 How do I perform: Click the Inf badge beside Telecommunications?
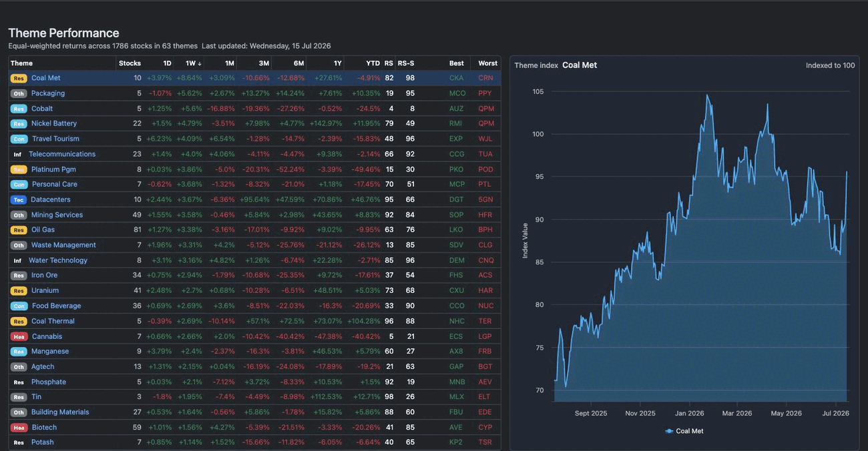tap(17, 154)
